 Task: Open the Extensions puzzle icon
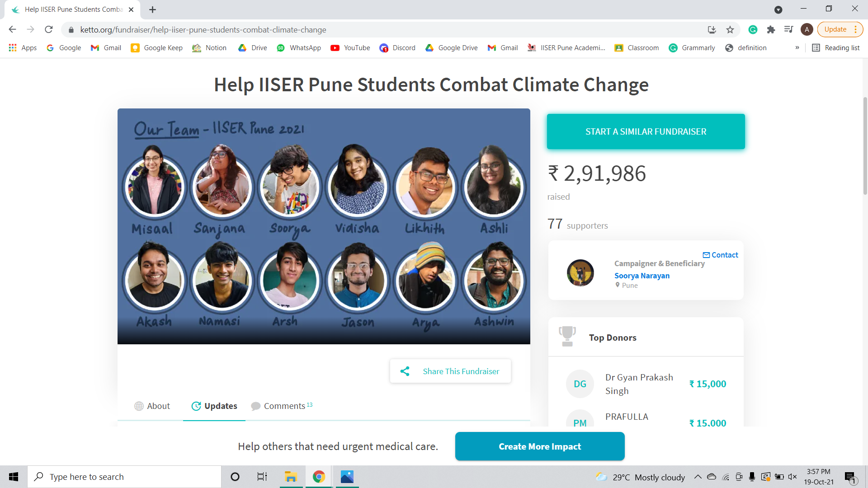pyautogui.click(x=771, y=30)
